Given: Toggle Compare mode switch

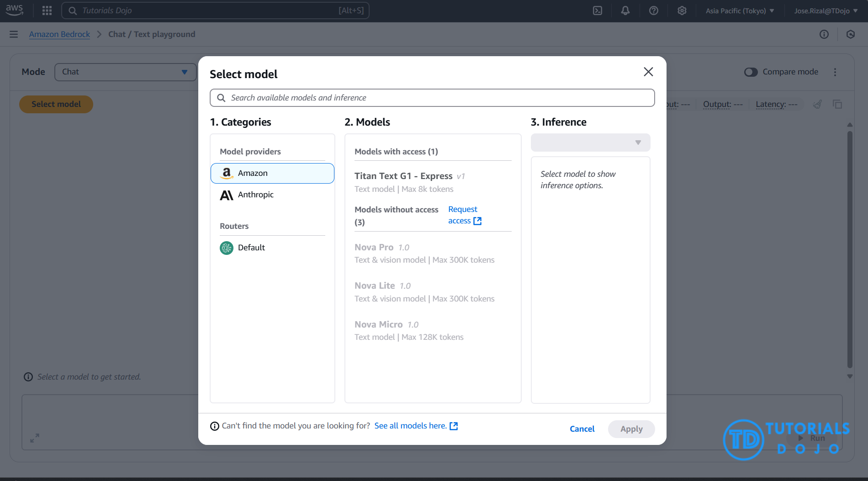Looking at the screenshot, I should point(751,72).
